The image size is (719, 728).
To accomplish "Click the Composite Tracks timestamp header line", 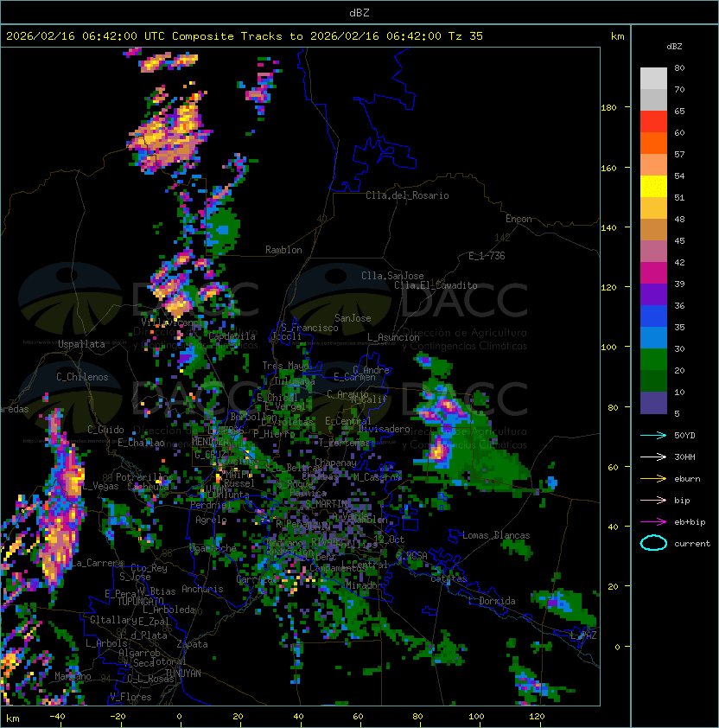I will (x=245, y=36).
